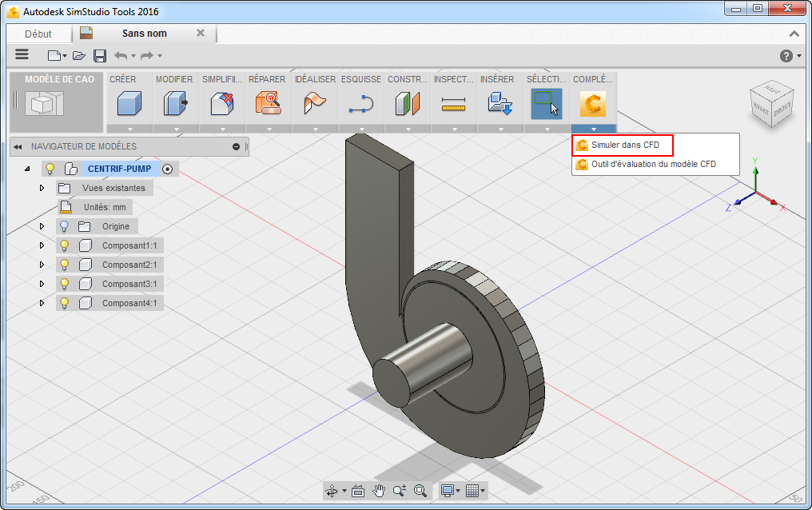Expand the Composant2:1 node
The width and height of the screenshot is (812, 510).
pyautogui.click(x=42, y=265)
